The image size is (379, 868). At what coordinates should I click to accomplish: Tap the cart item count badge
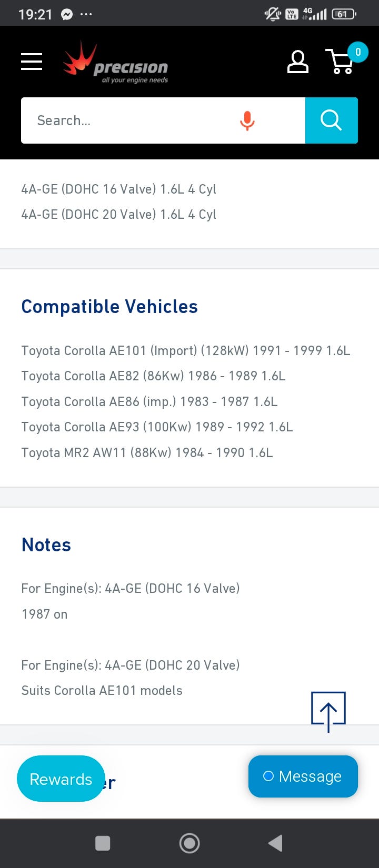click(x=358, y=52)
